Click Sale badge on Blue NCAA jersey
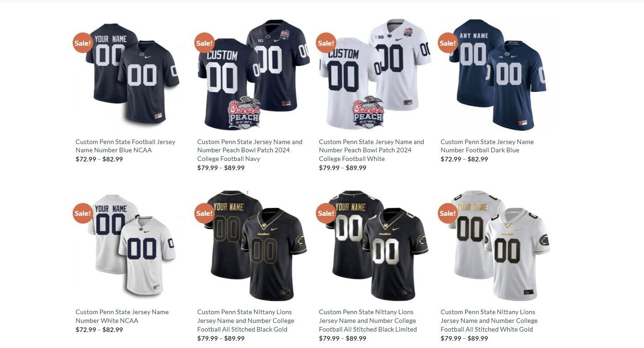 click(x=83, y=43)
